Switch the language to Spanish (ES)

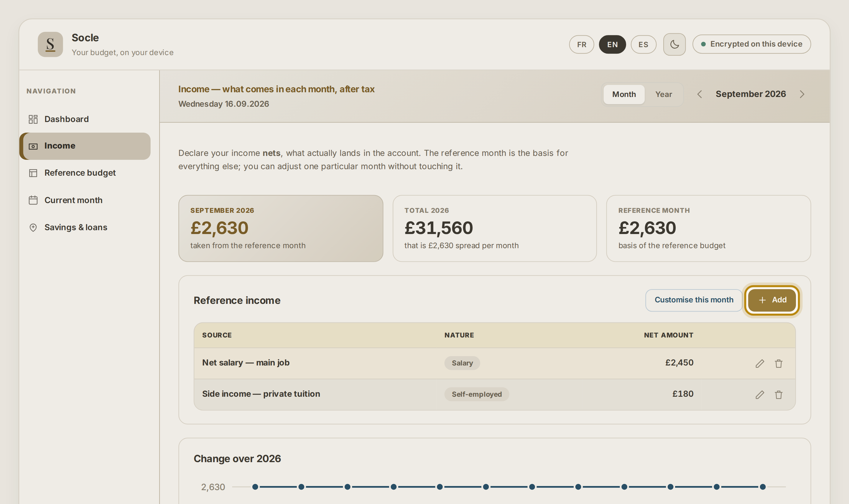pos(643,45)
